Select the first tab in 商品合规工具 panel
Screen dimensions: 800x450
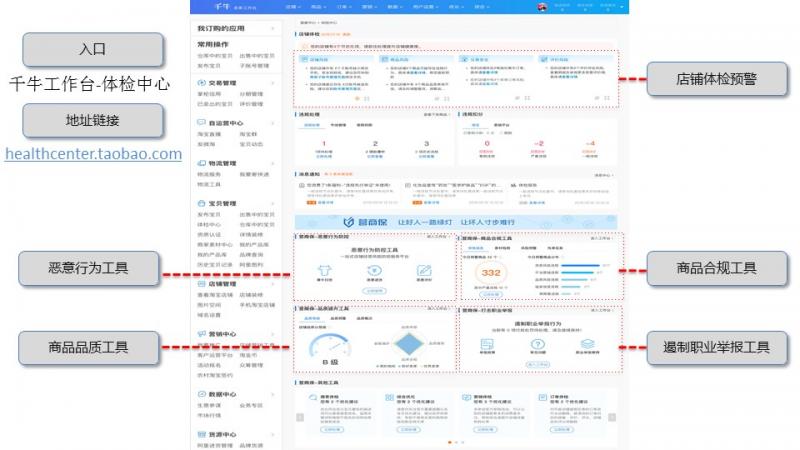tap(475, 248)
